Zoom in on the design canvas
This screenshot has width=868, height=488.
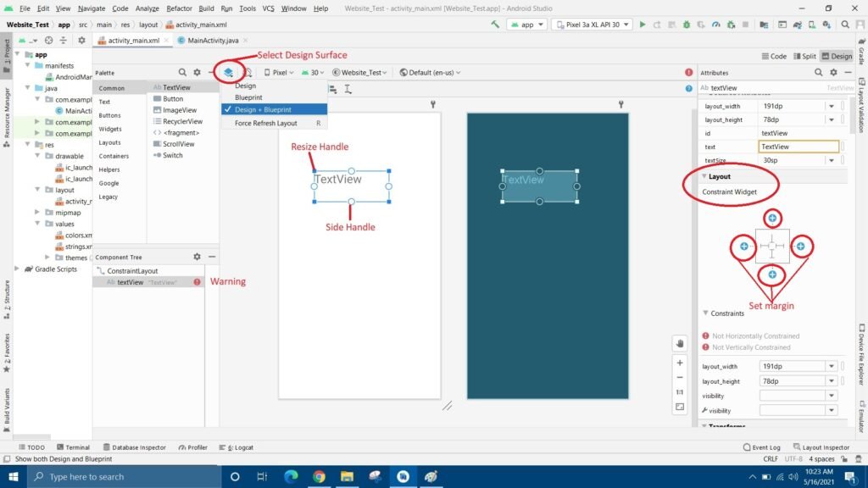pos(680,363)
